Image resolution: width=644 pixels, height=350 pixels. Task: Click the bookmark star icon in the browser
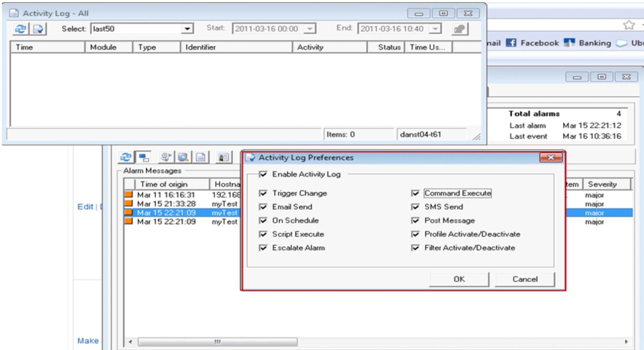(x=629, y=25)
